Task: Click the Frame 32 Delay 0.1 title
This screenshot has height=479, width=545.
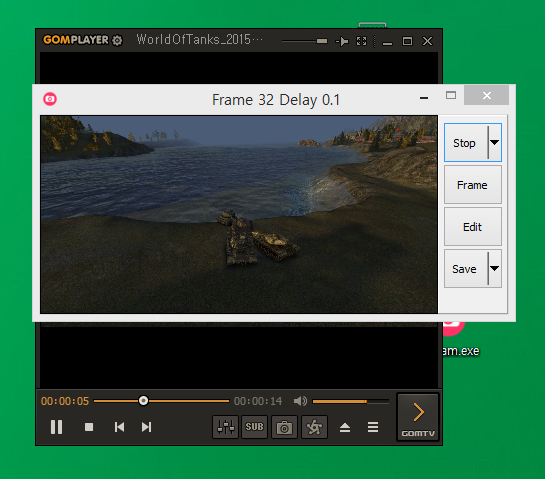Action: [x=276, y=100]
